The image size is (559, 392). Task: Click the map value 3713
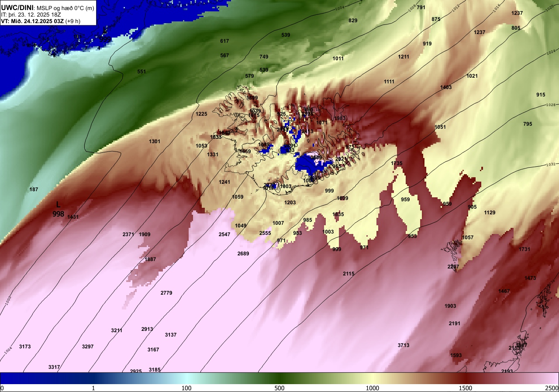click(x=404, y=345)
